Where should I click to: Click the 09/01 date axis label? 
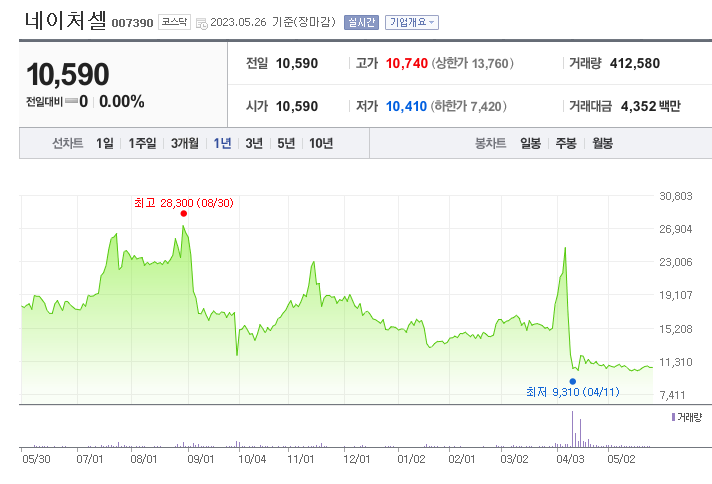tap(201, 459)
